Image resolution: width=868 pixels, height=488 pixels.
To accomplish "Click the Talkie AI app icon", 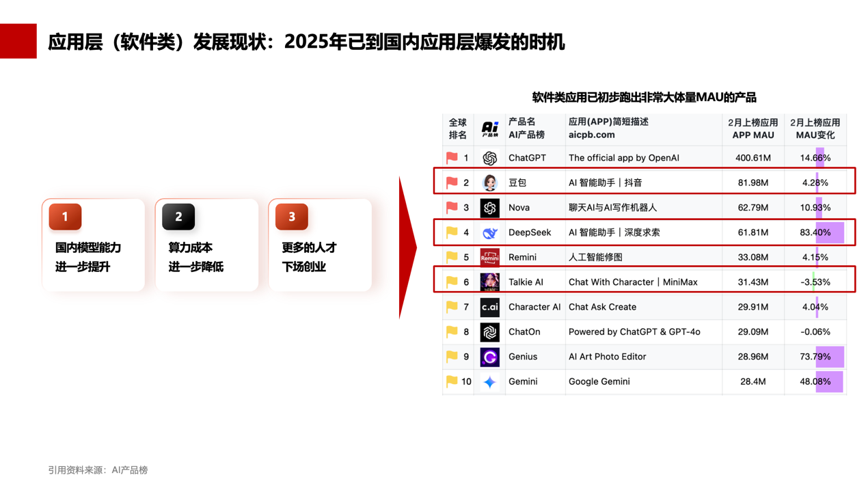I will pyautogui.click(x=489, y=282).
